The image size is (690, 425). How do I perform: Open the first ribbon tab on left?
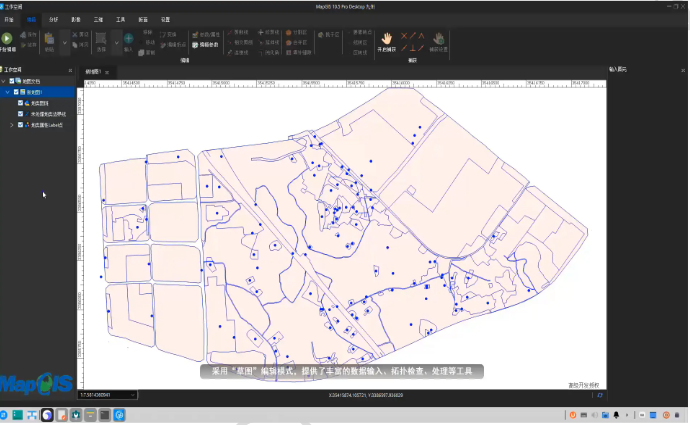(x=9, y=20)
